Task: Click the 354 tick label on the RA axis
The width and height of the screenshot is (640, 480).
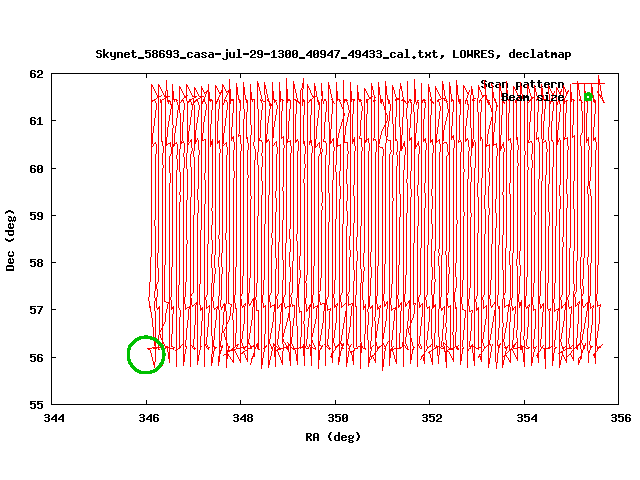Action: [527, 419]
